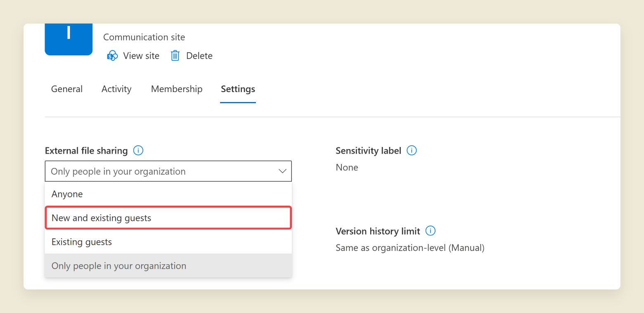
Task: Select New and existing guests option
Action: (x=168, y=218)
